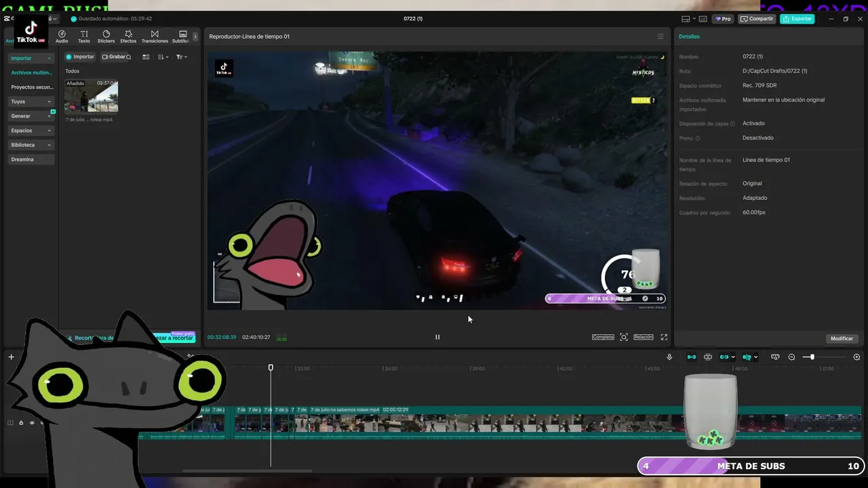
Task: Lock the main video track
Action: [x=21, y=423]
